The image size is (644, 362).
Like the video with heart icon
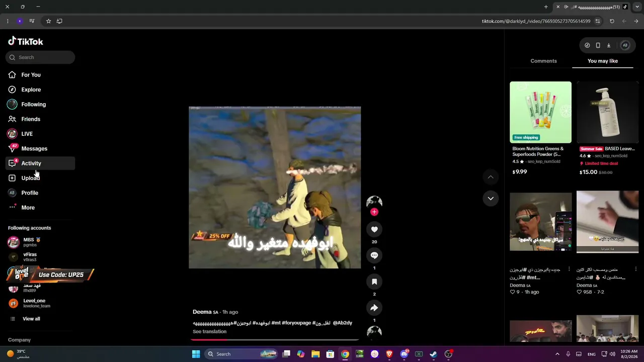tap(374, 229)
